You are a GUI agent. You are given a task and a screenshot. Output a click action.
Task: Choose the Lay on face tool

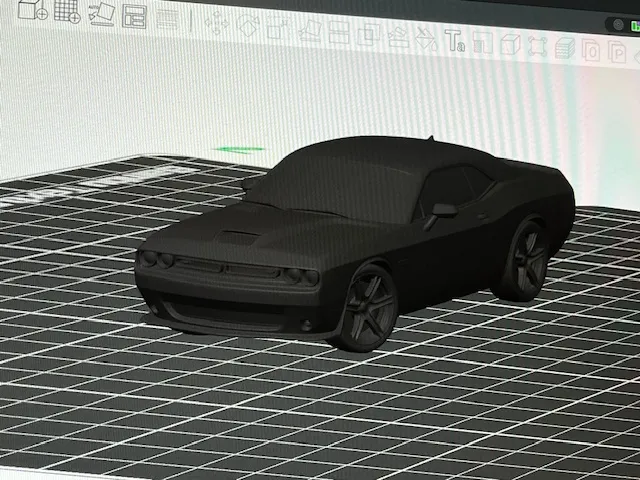(310, 31)
